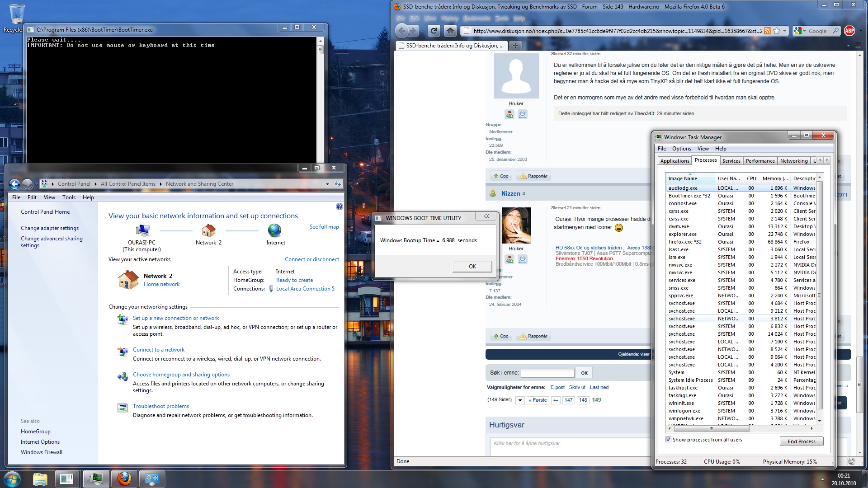Open Change adapter settings link
The image size is (868, 488).
pos(50,228)
